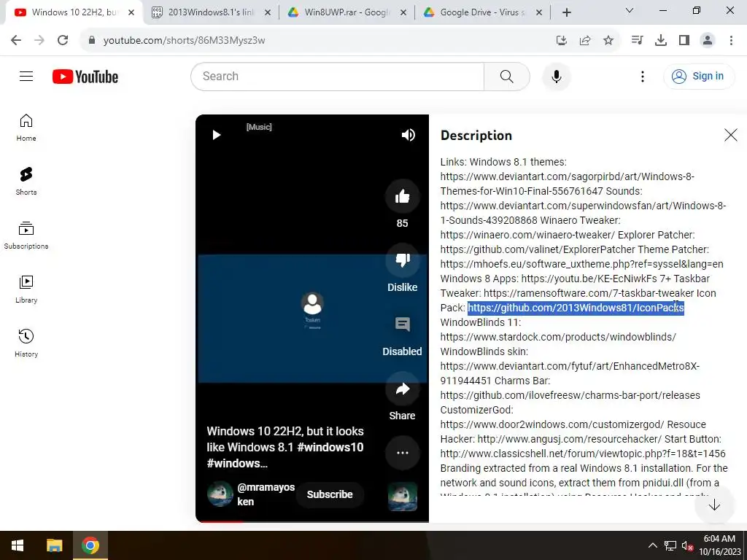The image size is (747, 560).
Task: Open Subscriptions in sidebar
Action: (26, 236)
